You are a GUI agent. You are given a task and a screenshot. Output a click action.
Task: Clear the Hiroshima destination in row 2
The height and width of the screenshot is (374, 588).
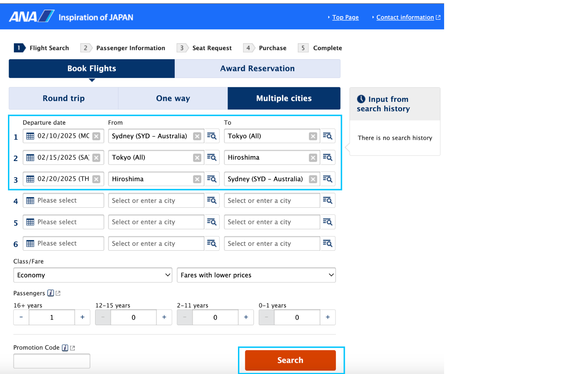[x=313, y=157]
